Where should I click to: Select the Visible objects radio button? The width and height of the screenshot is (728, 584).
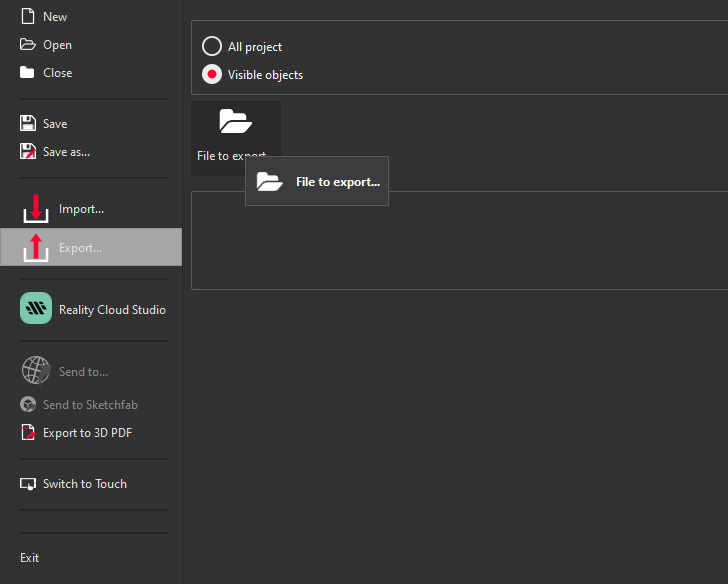click(x=212, y=74)
